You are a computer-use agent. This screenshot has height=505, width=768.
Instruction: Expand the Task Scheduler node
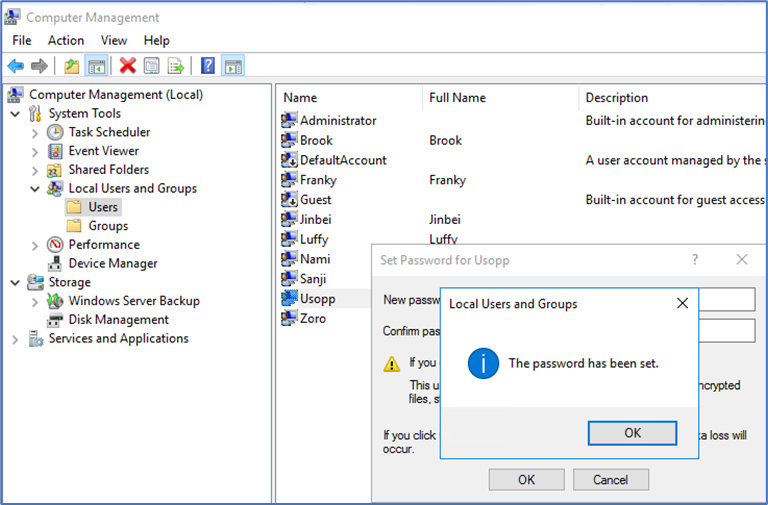click(36, 132)
